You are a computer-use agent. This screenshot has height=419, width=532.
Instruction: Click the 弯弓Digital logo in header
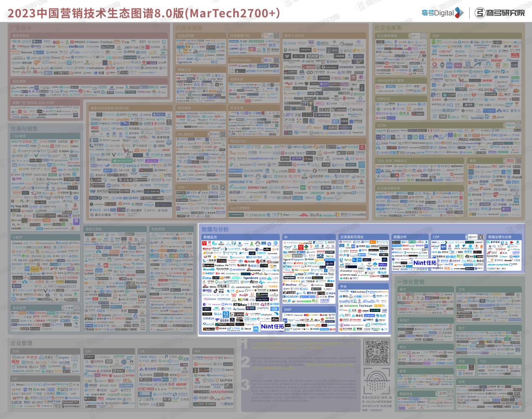click(x=442, y=13)
